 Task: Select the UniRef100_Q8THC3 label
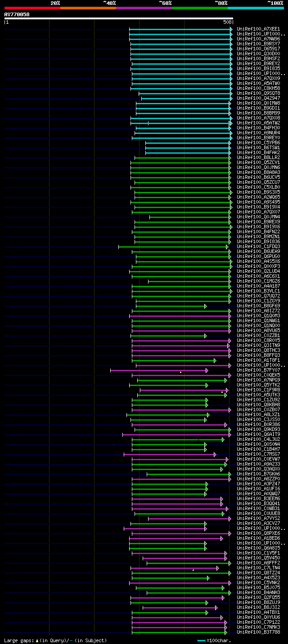pos(259,350)
